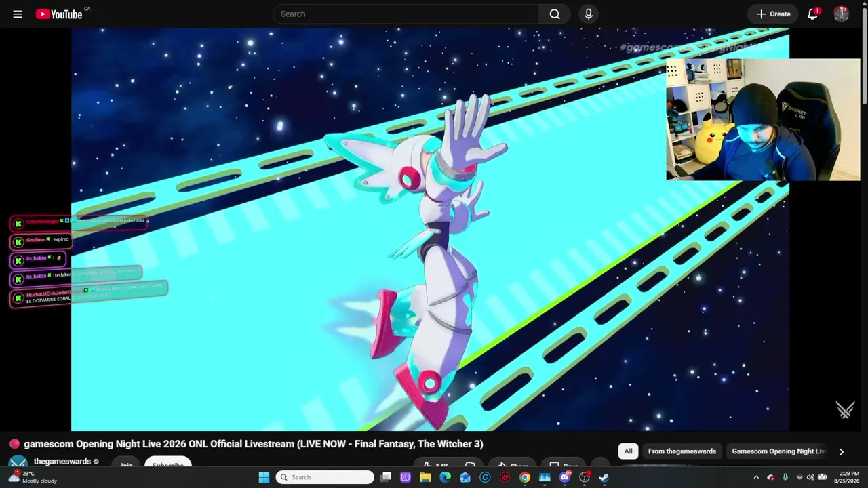This screenshot has width=868, height=488.
Task: Open the red circular taskbar app
Action: pos(505,477)
